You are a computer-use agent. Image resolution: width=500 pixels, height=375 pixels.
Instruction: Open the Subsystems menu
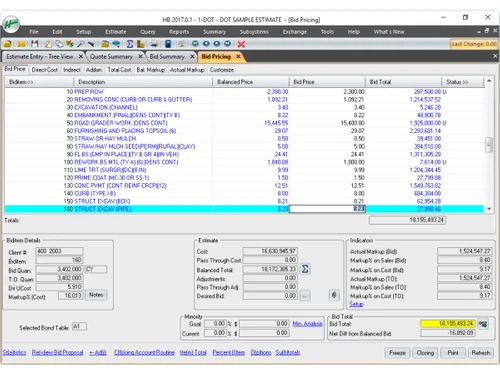[254, 32]
